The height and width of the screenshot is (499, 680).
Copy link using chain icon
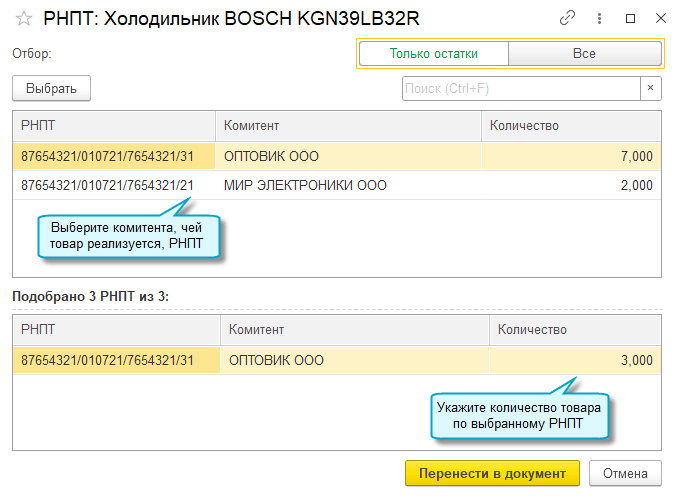point(568,19)
